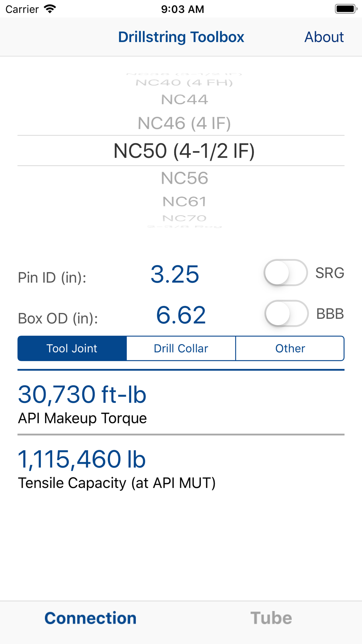362x644 pixels.
Task: Tap the selected NC50 (4-1/2 IF) row
Action: [184, 151]
